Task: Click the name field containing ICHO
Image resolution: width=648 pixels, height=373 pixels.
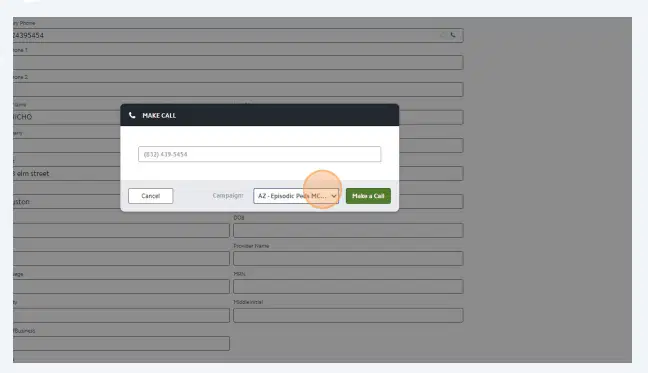Action: (67, 117)
